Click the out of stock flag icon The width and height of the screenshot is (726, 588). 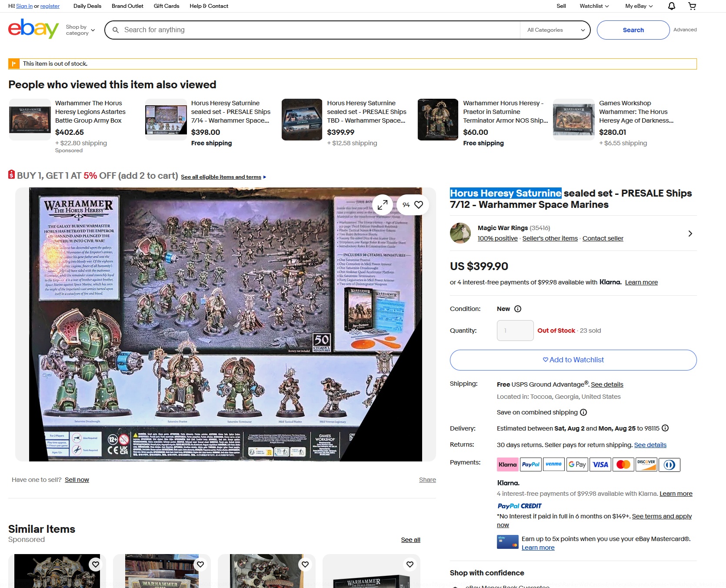click(x=14, y=64)
